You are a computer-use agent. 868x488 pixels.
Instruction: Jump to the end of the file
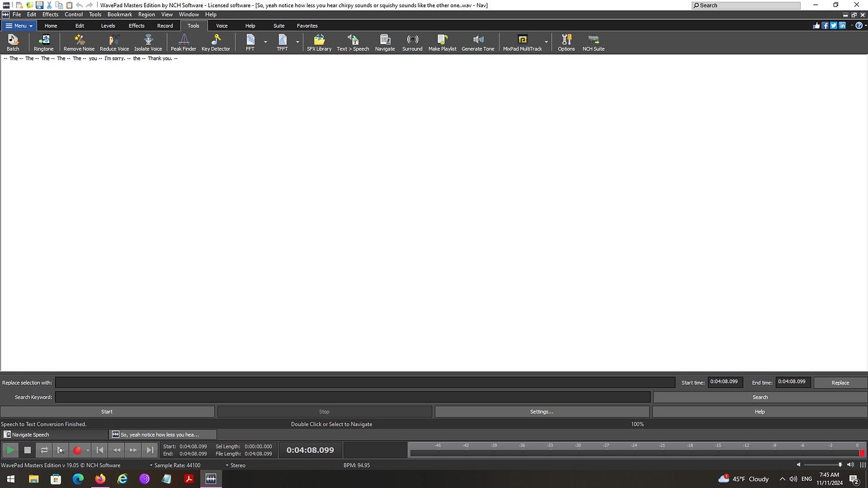[150, 450]
